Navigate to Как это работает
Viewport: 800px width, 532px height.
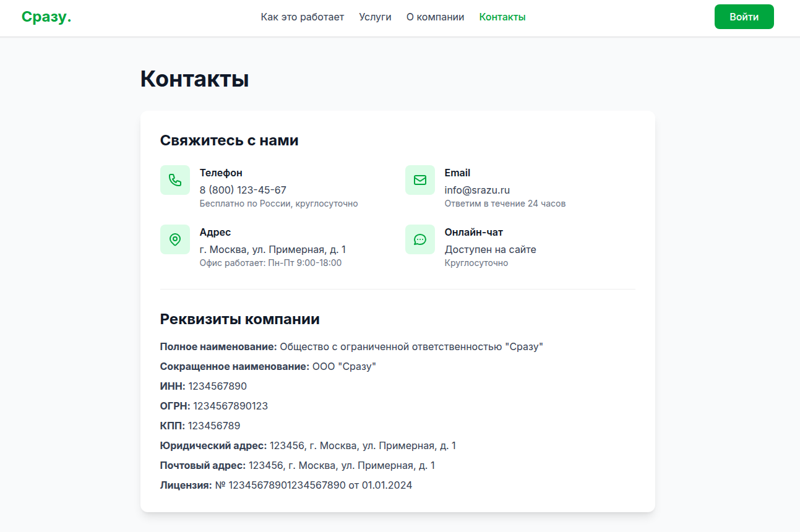(303, 17)
